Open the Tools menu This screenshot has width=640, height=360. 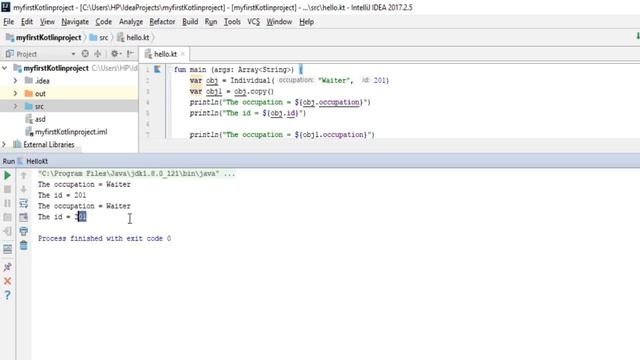(232, 22)
